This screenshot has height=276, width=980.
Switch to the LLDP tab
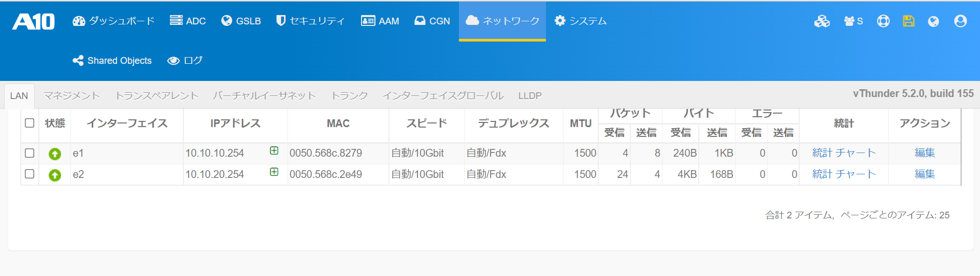click(530, 96)
